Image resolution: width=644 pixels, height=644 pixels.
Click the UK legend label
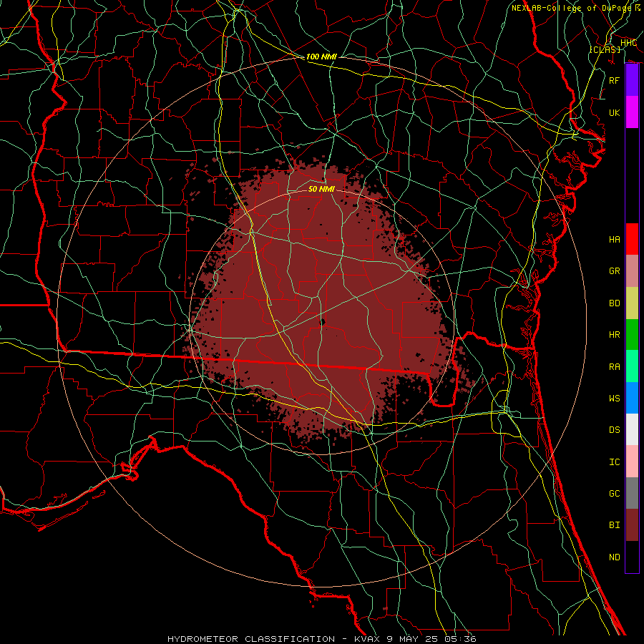(614, 112)
